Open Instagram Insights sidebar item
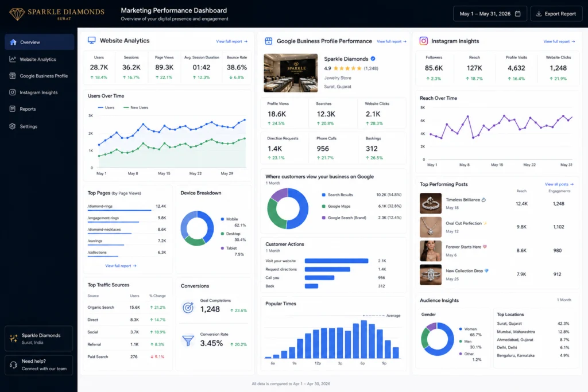The image size is (588, 392). 40,92
